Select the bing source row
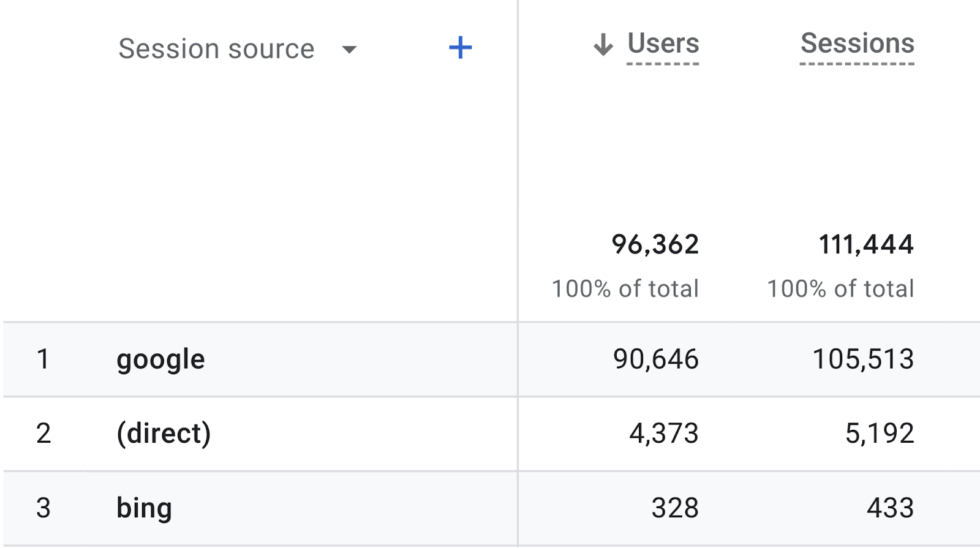980x548 pixels. coord(144,508)
